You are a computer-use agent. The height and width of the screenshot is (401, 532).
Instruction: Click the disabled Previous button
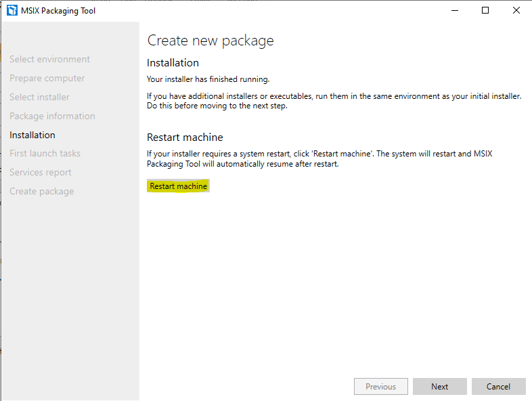[x=380, y=387]
